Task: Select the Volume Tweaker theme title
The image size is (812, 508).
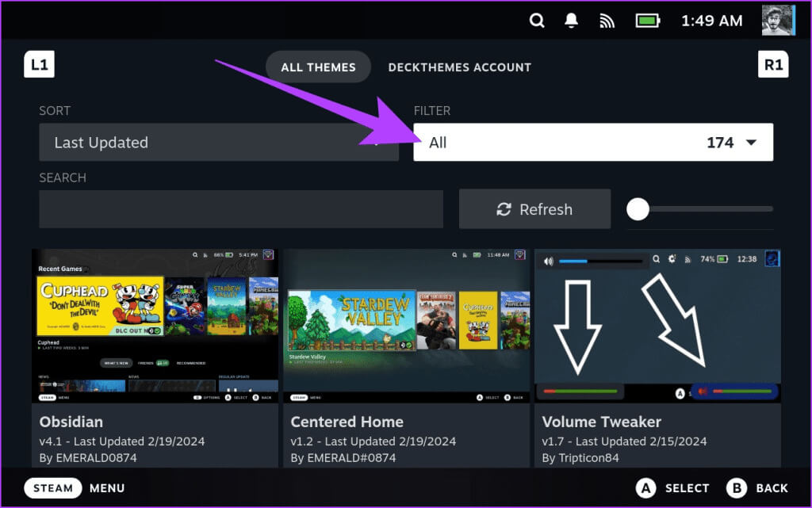Action: tap(601, 422)
